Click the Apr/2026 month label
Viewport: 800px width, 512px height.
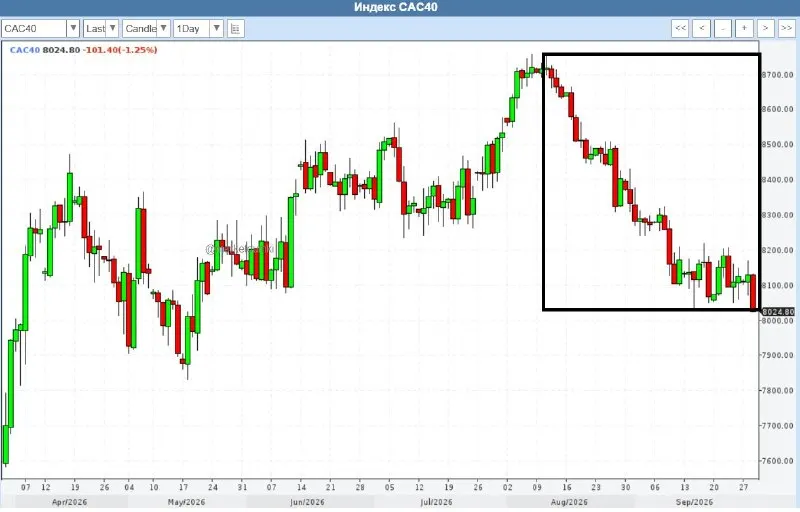click(x=69, y=502)
